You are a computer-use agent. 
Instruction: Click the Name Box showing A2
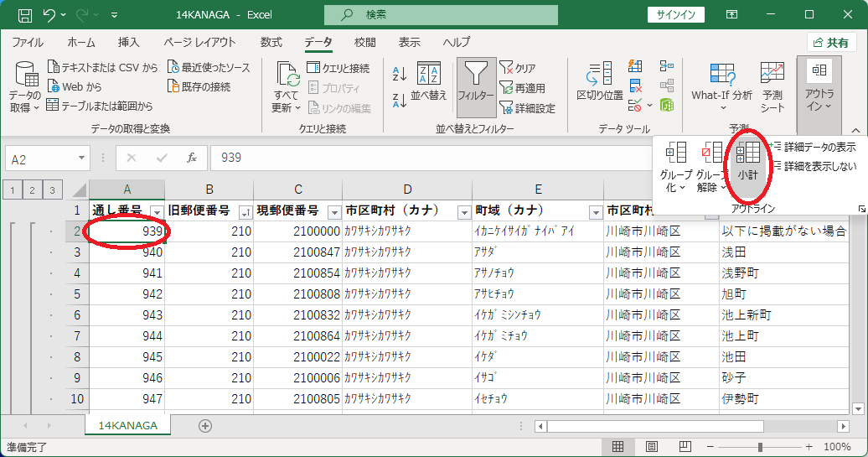click(x=48, y=159)
